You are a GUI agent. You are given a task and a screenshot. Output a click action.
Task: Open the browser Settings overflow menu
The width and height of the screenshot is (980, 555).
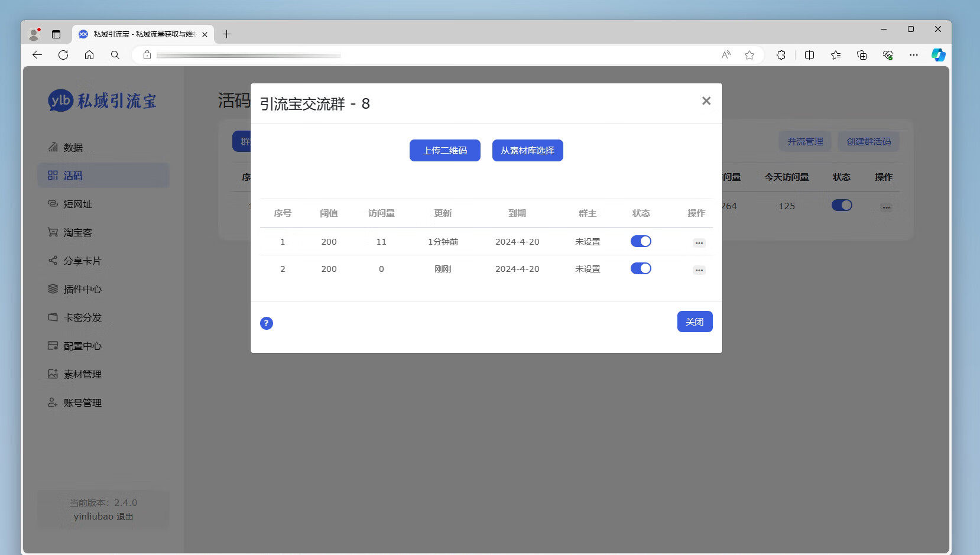(913, 55)
